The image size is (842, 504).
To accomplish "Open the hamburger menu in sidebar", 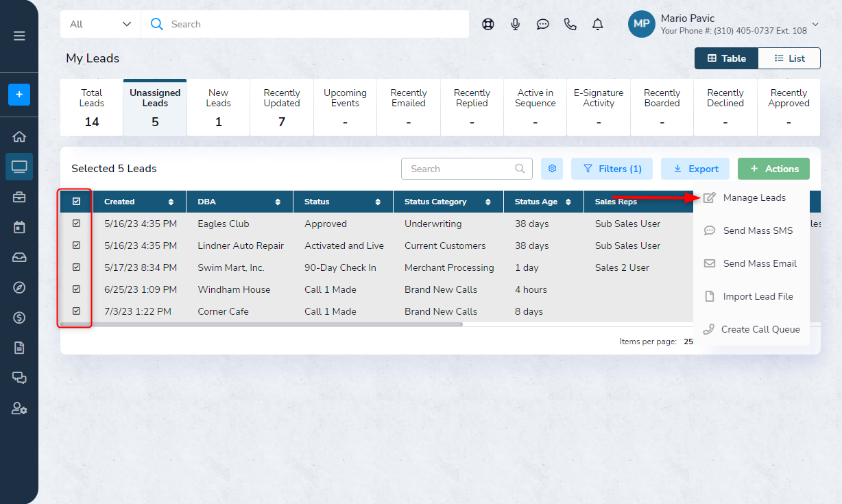I will (x=19, y=36).
